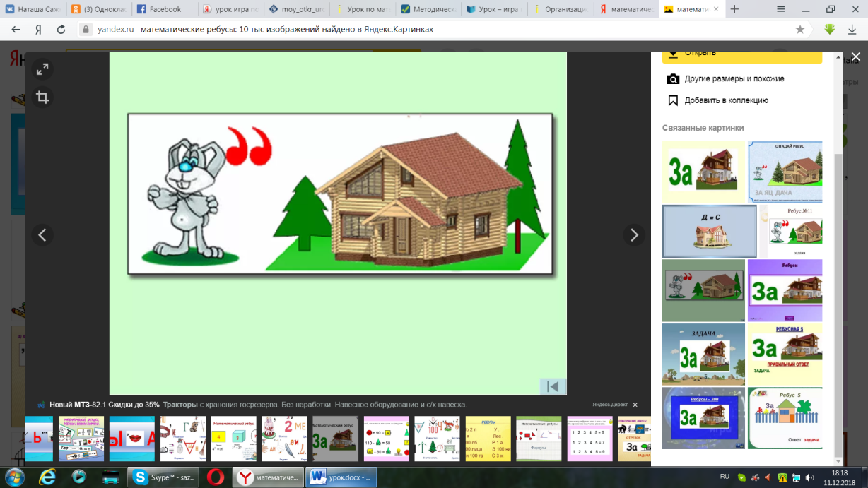Launch Internet Explorer from the taskbar
This screenshot has width=868, height=488.
47,477
